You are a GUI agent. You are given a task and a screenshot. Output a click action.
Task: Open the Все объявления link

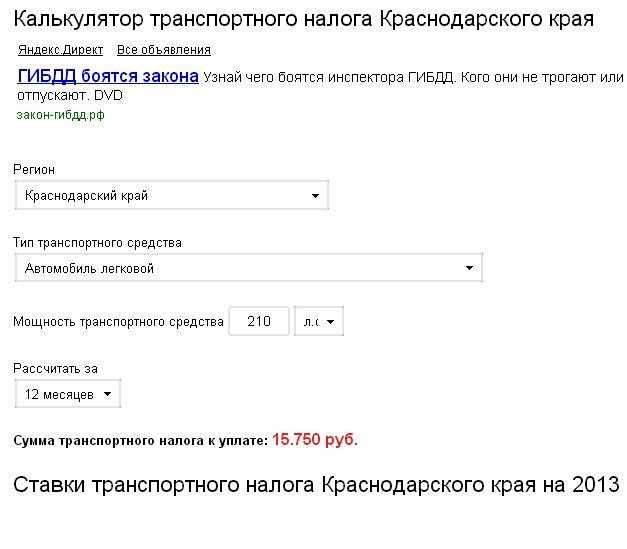pos(164,50)
